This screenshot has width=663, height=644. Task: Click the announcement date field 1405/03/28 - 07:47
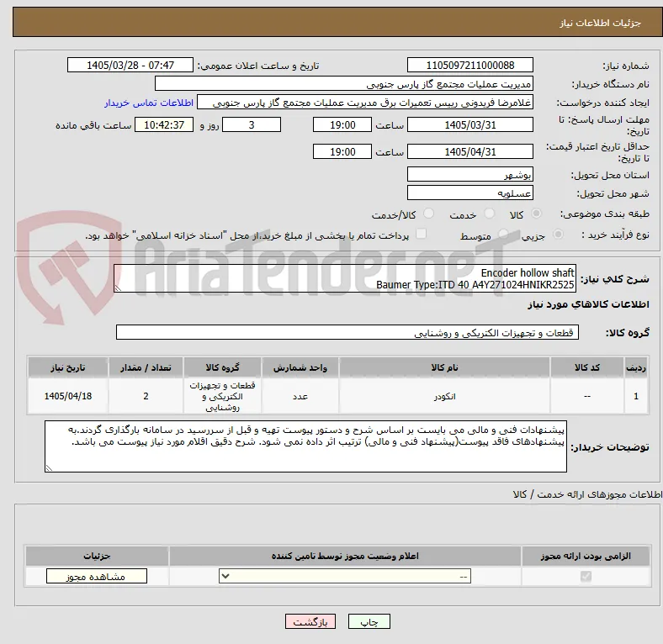[x=130, y=66]
